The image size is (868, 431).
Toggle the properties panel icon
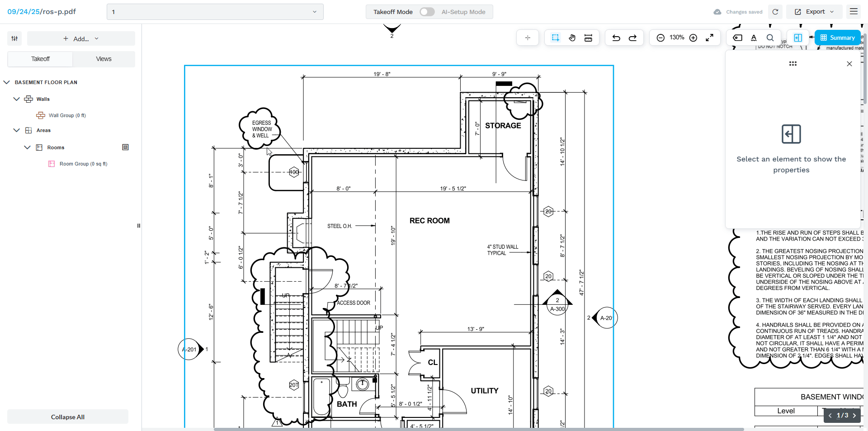tap(798, 38)
